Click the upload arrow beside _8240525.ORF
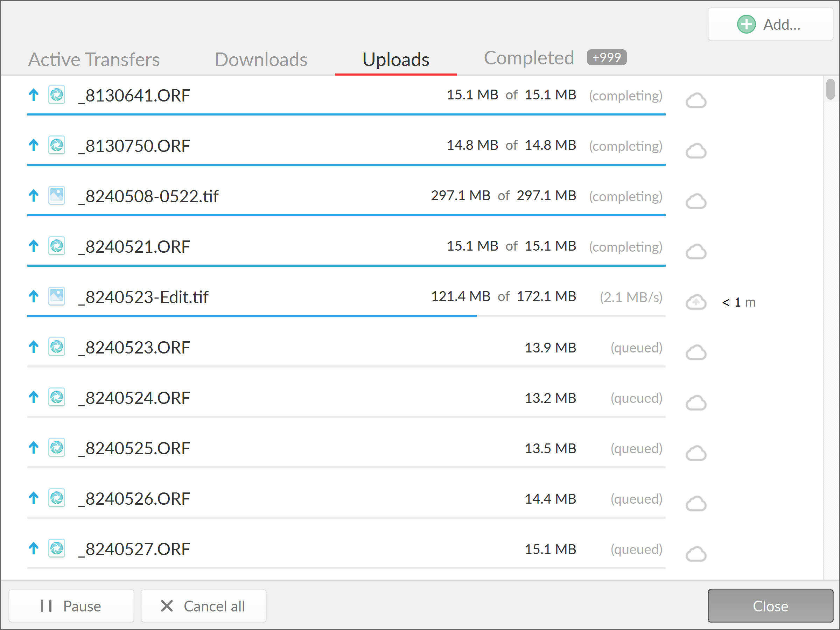840x630 pixels. [34, 448]
